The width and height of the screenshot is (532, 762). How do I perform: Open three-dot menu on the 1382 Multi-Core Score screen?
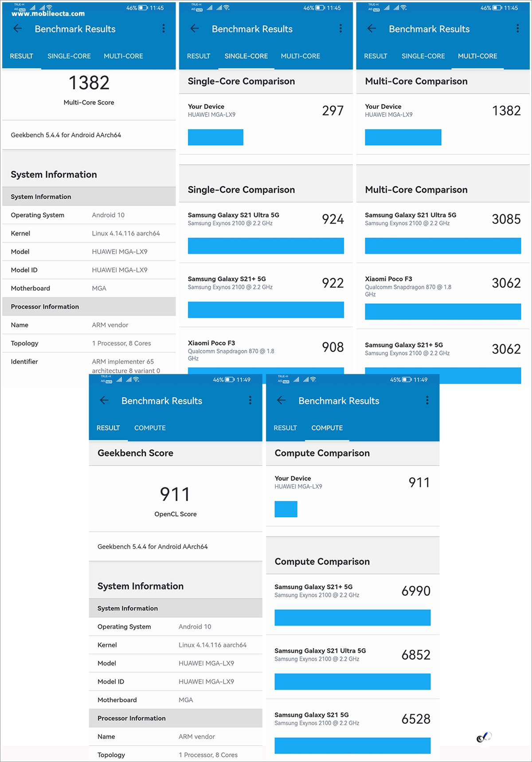click(x=164, y=29)
